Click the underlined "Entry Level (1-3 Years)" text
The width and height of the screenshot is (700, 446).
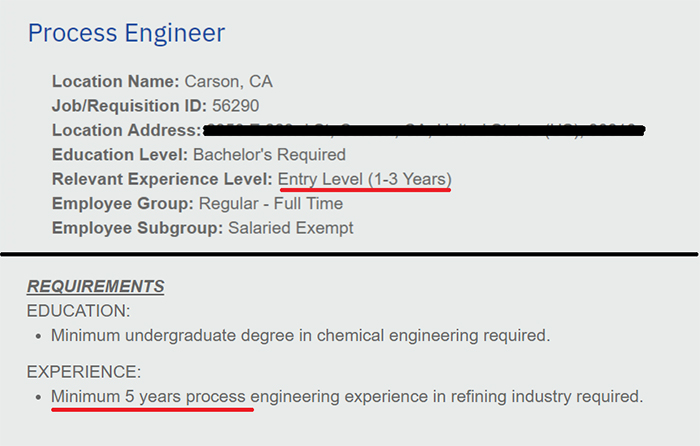click(364, 179)
